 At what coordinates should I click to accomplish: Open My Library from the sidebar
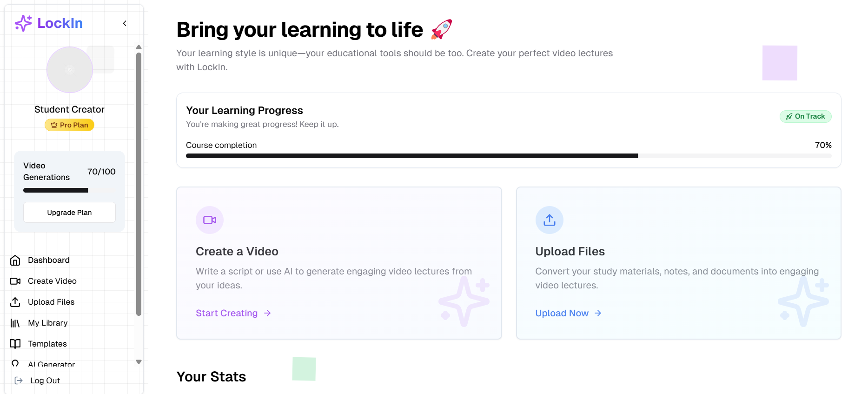point(47,323)
